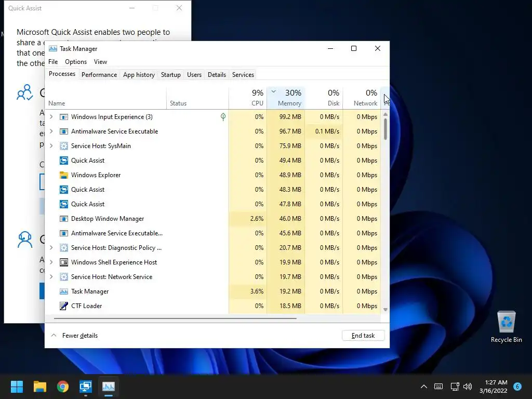Switch to the Services tab
532x399 pixels.
(x=243, y=75)
